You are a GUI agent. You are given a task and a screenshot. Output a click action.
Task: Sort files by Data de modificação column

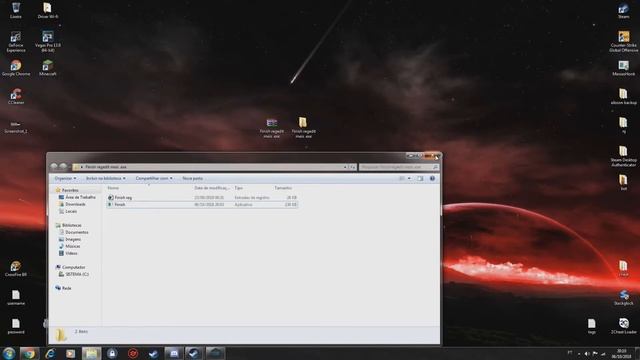point(212,188)
